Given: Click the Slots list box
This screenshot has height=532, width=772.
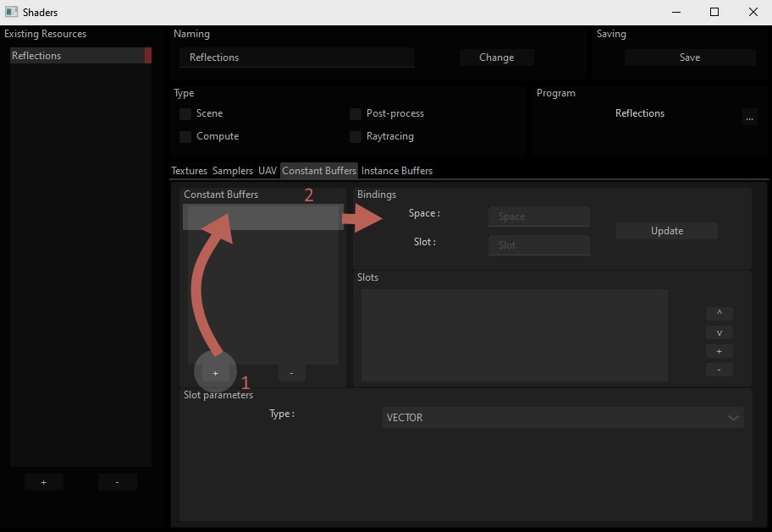Looking at the screenshot, I should click(x=515, y=335).
